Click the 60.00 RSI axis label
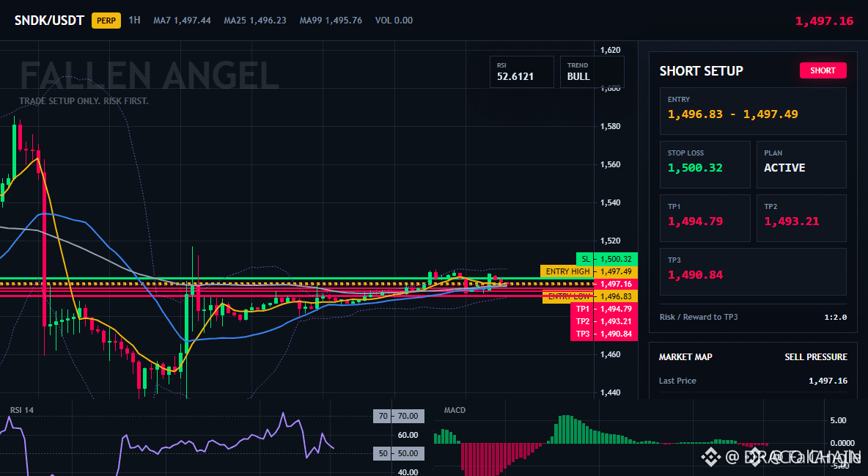This screenshot has width=868, height=476. (x=408, y=435)
